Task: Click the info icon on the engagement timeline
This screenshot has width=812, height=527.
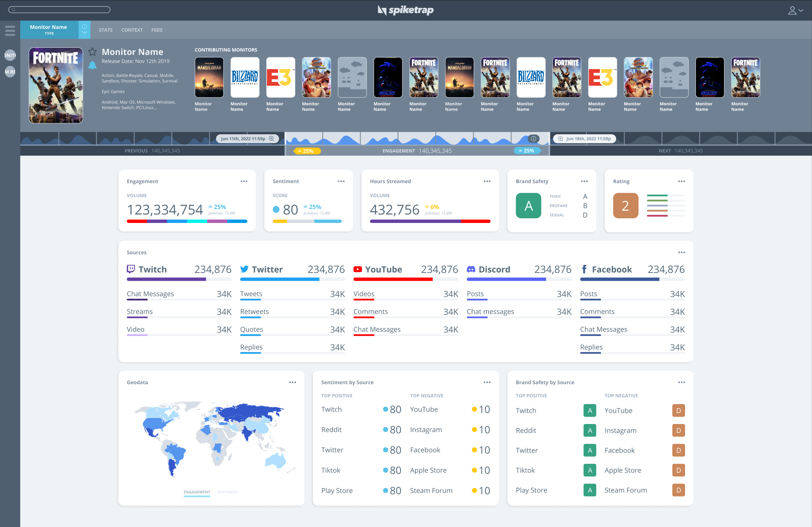Action: (533, 139)
